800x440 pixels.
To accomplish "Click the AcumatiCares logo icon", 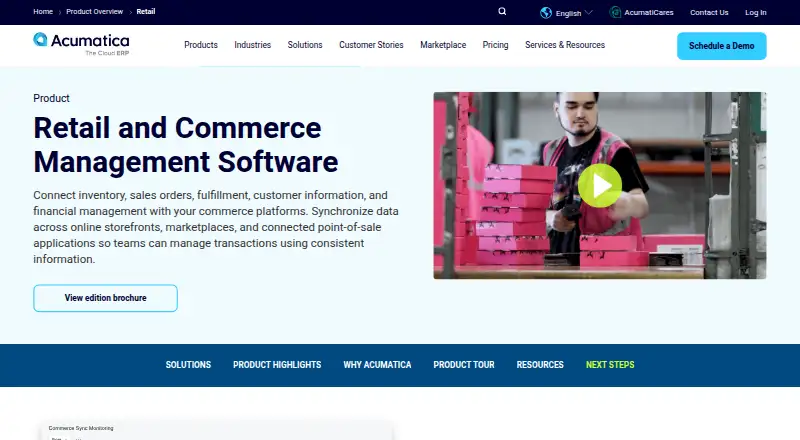I will coord(615,12).
